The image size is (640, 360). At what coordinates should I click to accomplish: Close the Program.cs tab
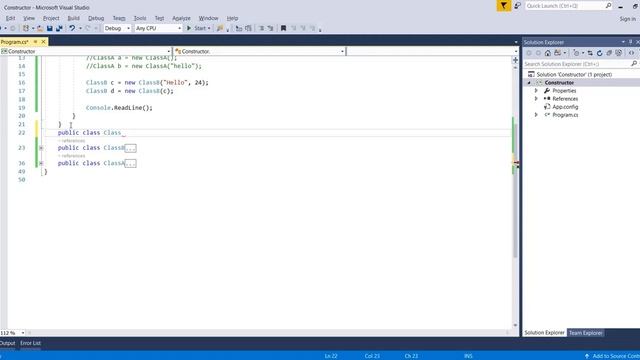coord(43,42)
